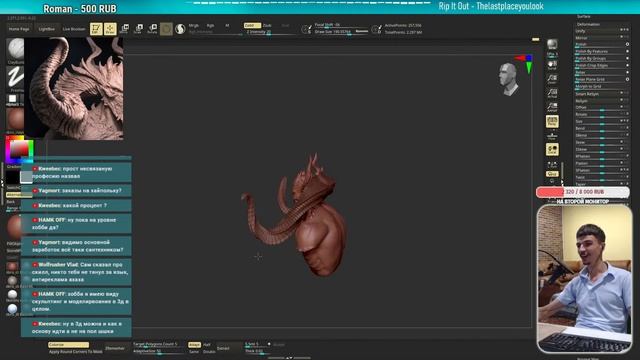The width and height of the screenshot is (640, 360).
Task: Click the Gizmo 3D circle icon
Action: (166, 29)
